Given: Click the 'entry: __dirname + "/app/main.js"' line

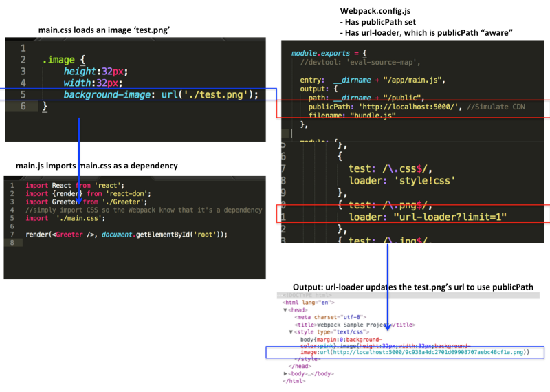Looking at the screenshot, I should tap(373, 80).
